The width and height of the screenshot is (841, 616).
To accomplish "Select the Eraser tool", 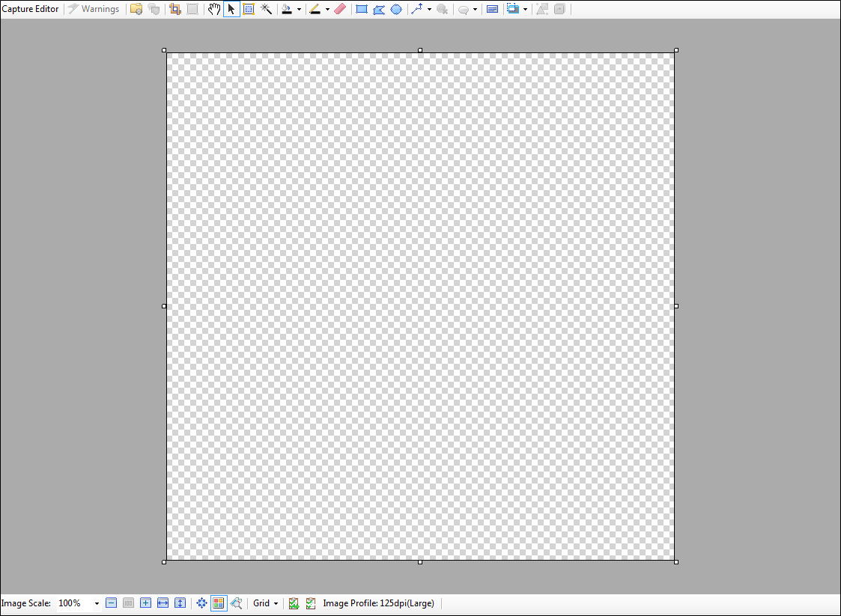I will [x=340, y=9].
